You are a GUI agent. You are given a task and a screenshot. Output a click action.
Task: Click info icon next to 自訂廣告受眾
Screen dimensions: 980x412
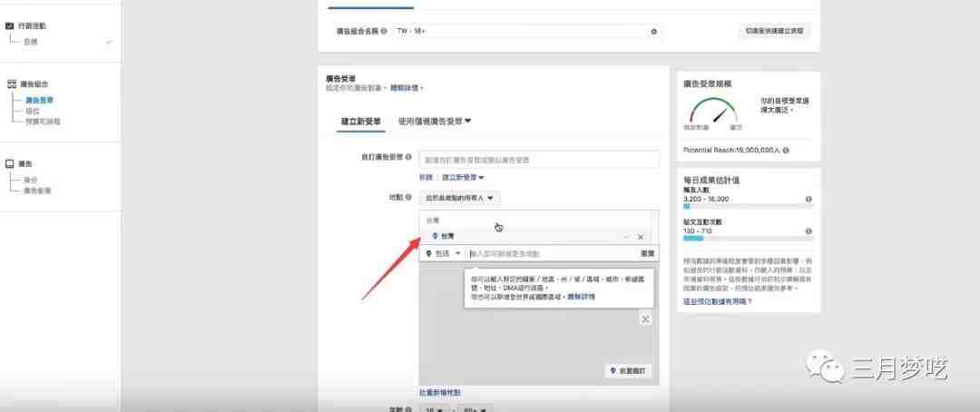408,157
